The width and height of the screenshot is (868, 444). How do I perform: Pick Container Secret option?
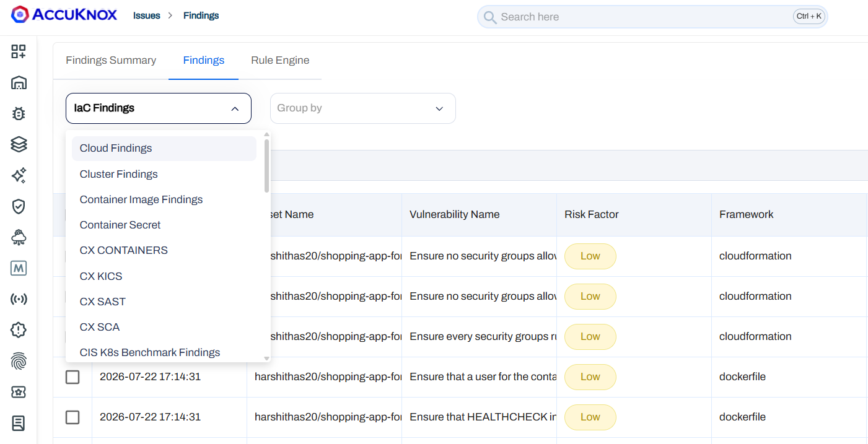tap(164, 225)
